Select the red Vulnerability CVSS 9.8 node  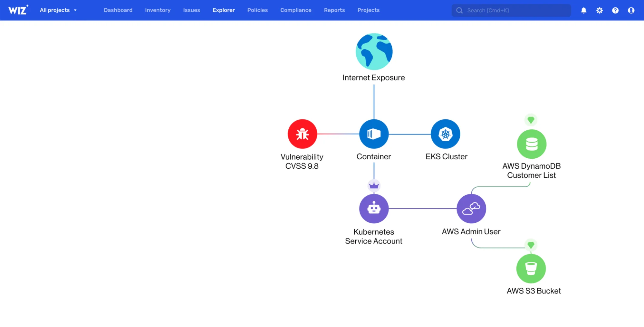[x=302, y=134]
